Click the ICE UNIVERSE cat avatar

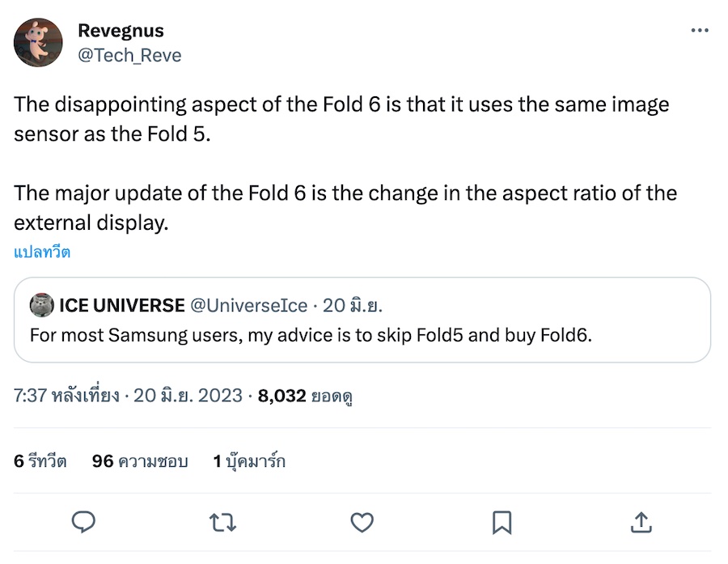42,306
